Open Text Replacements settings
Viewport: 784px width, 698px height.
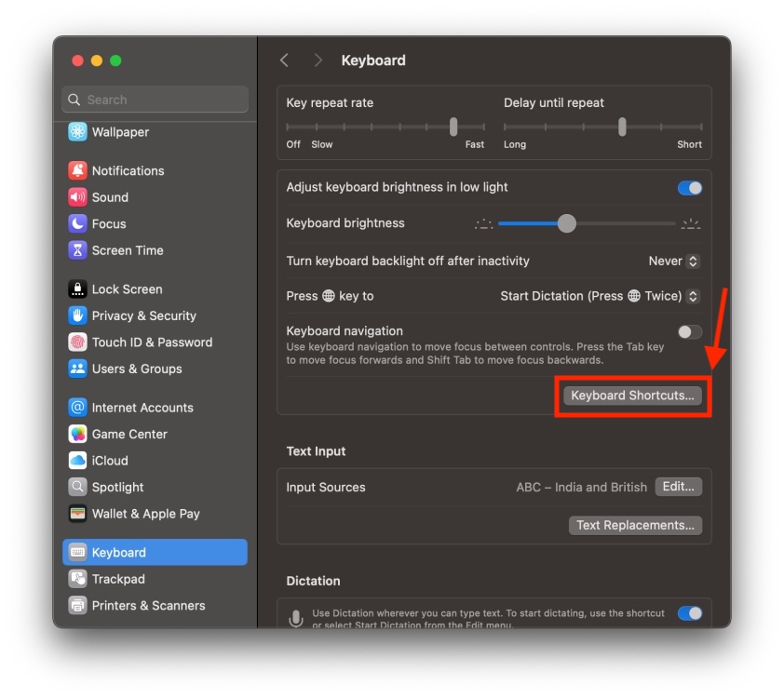(x=635, y=525)
